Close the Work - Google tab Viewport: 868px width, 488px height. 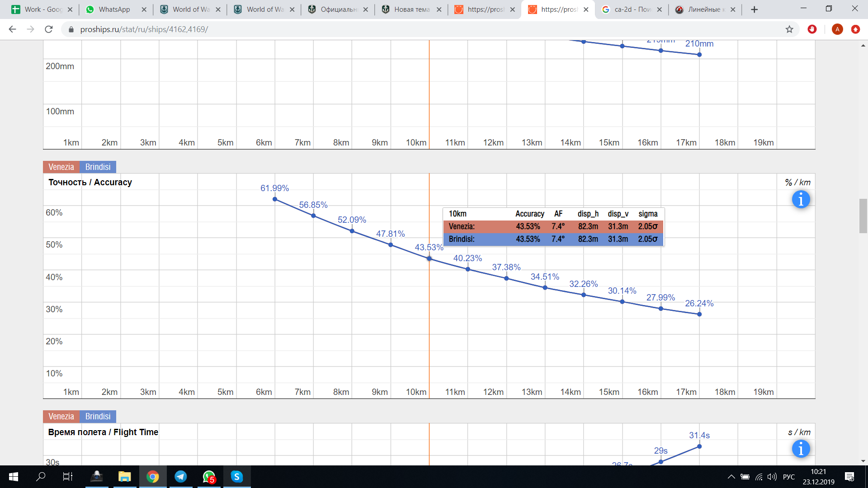(70, 9)
